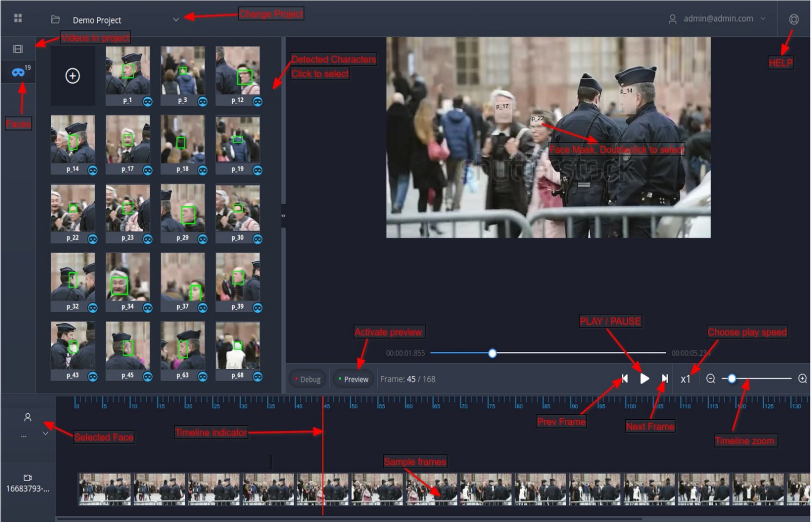Click the Debug button
Viewport: 812px width, 522px height.
click(x=307, y=379)
